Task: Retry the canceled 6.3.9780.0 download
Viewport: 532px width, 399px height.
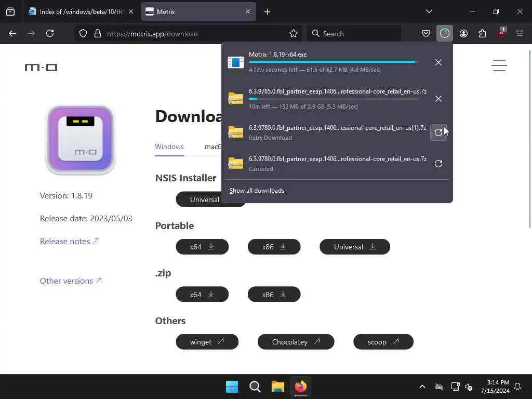Action: coord(438,164)
